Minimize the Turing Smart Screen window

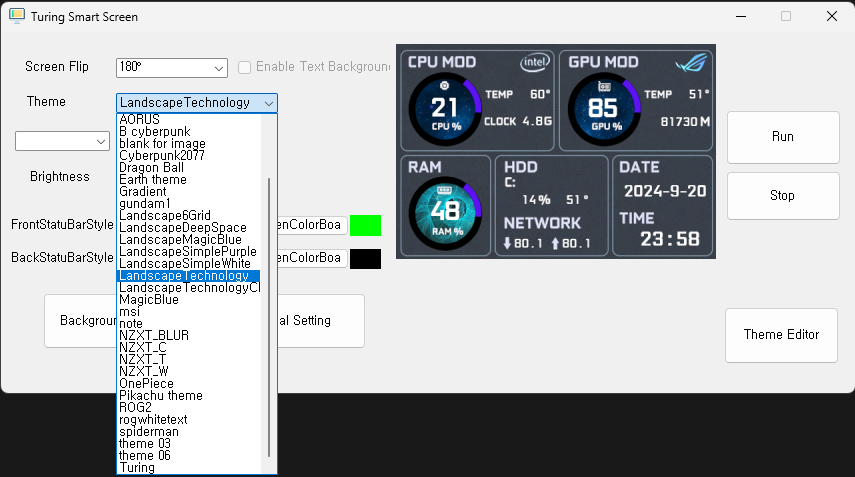(741, 16)
